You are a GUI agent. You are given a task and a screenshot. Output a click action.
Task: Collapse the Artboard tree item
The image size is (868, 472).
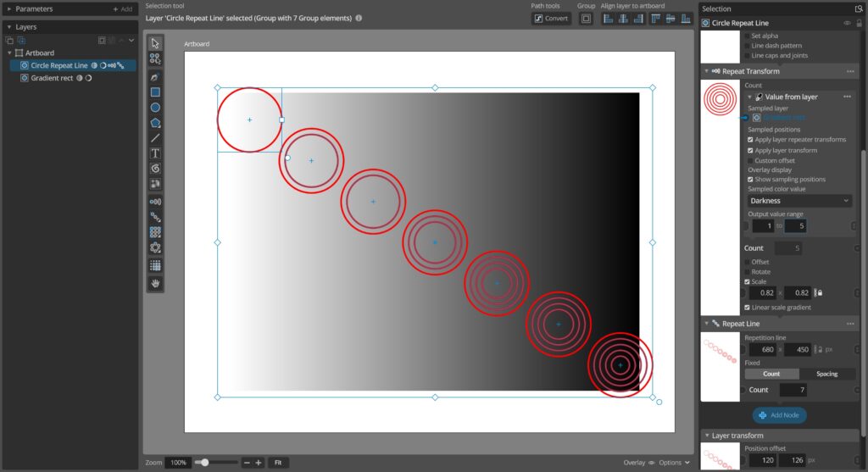(8, 53)
